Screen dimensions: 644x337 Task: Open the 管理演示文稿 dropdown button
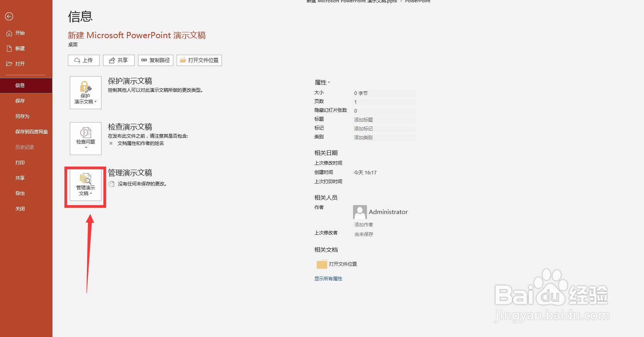click(x=86, y=184)
